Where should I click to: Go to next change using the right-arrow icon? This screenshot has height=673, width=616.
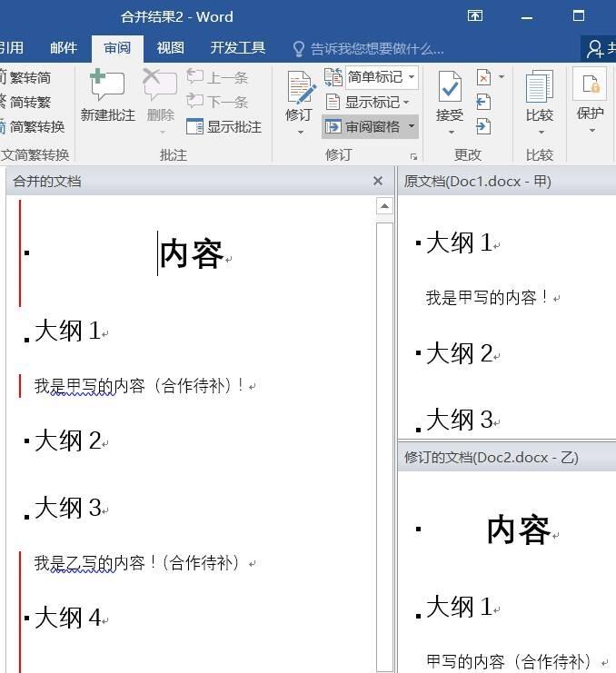[483, 126]
